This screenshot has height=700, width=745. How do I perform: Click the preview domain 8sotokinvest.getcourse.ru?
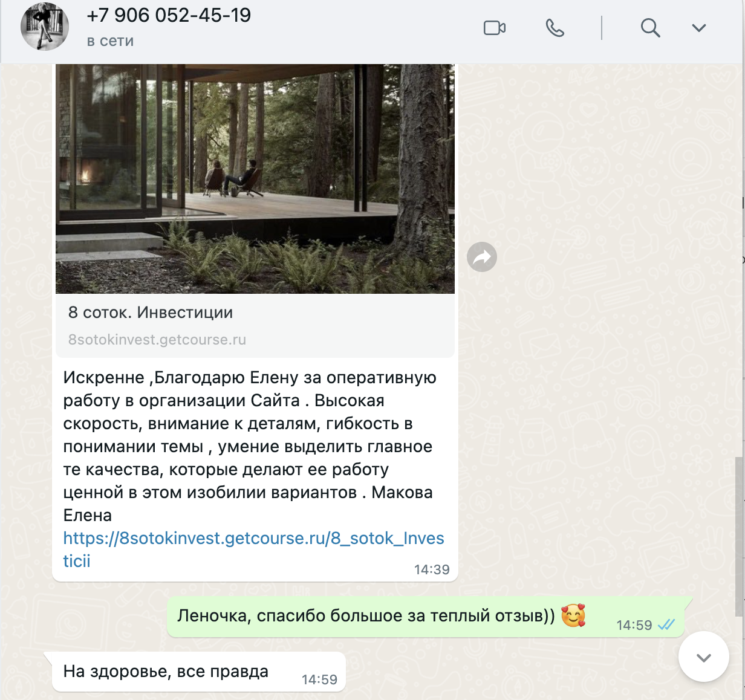pyautogui.click(x=157, y=340)
